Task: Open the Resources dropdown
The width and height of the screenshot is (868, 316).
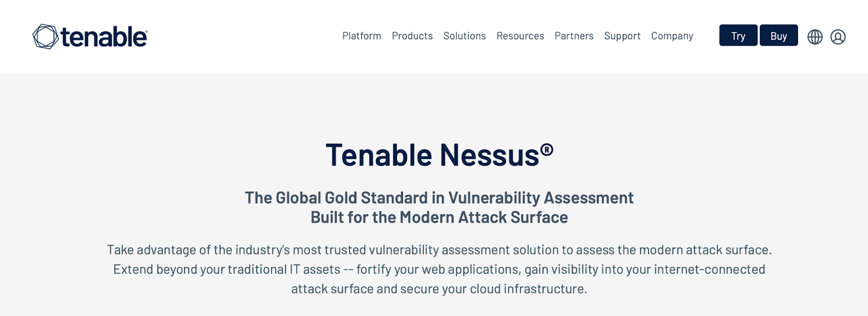Action: tap(520, 36)
